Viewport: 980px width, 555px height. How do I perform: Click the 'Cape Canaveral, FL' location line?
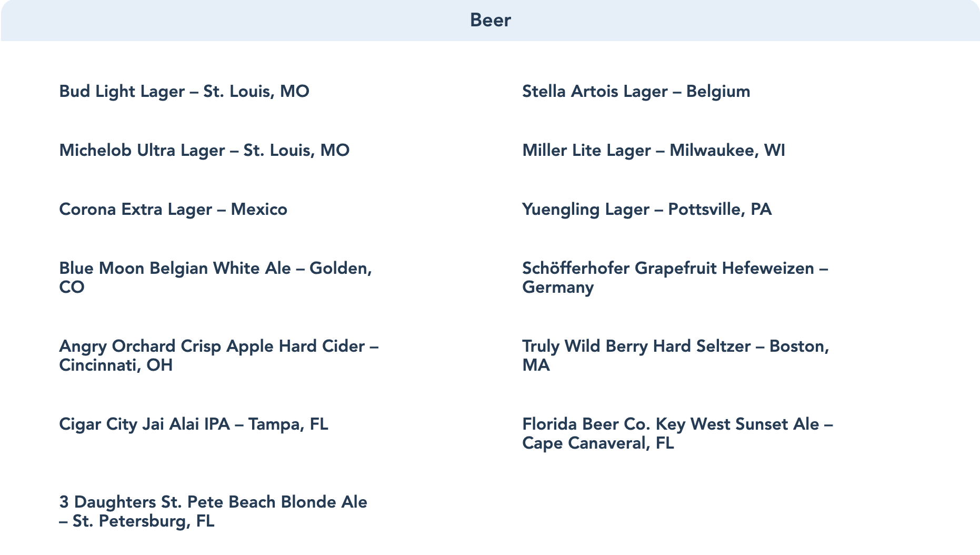(598, 443)
